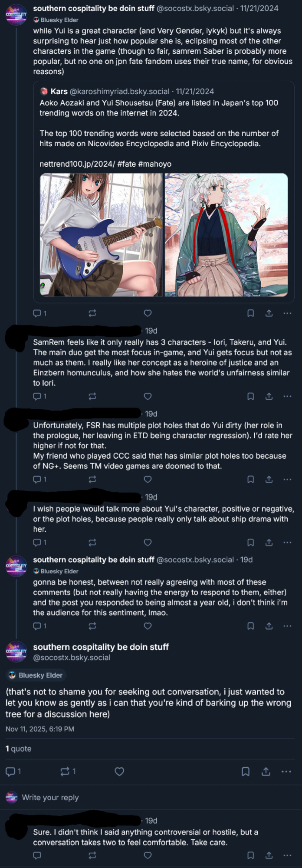Viewport: 302px width, 868px height.
Task: Open more options on the last reply
Action: [x=287, y=855]
